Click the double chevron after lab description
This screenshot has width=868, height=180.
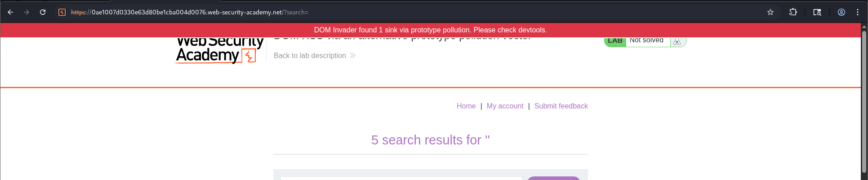coord(353,55)
